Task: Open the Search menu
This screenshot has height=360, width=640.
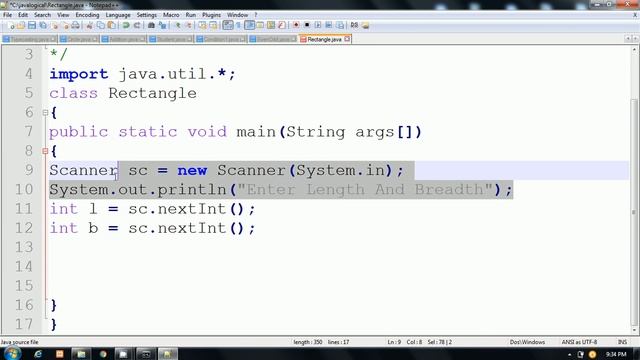Action: [42, 15]
